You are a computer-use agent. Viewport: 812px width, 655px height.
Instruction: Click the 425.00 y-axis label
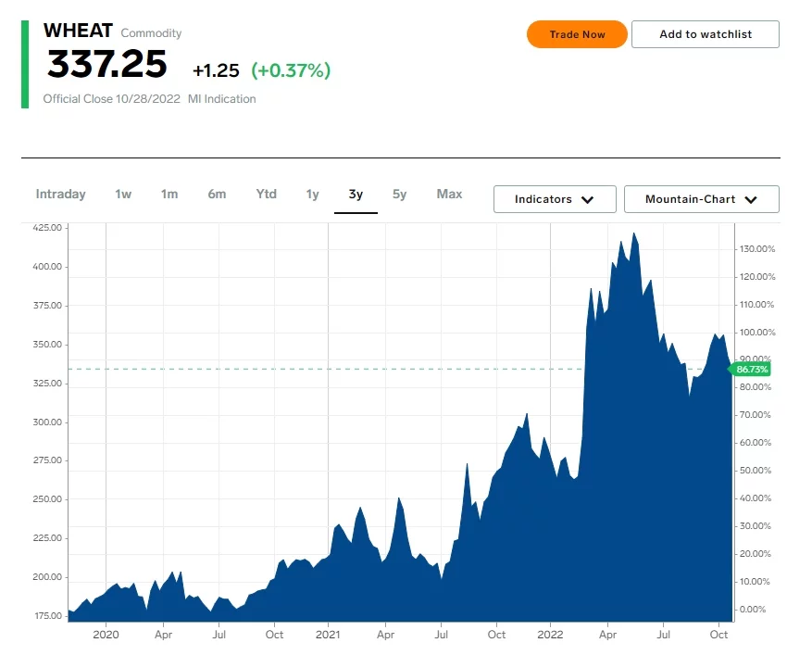tap(47, 228)
